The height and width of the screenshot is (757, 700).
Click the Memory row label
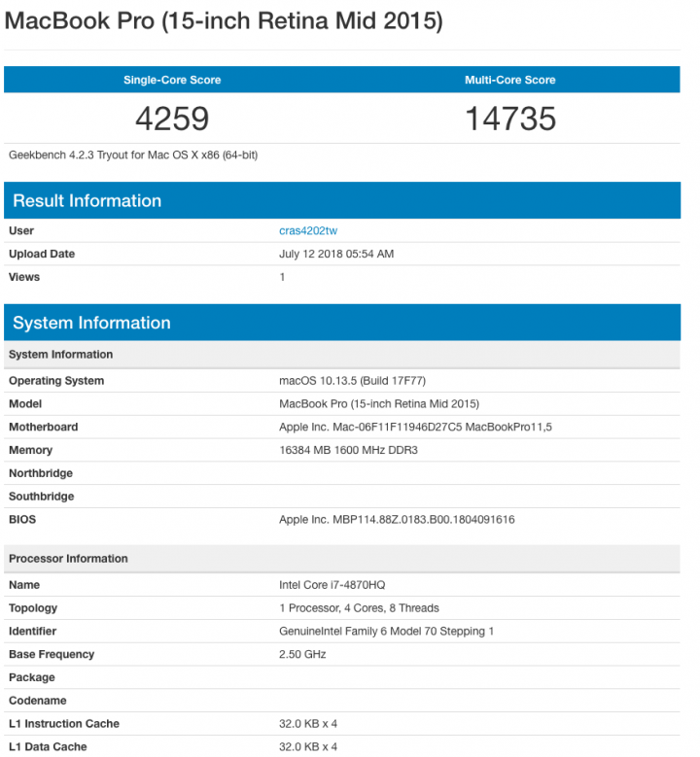click(x=30, y=451)
